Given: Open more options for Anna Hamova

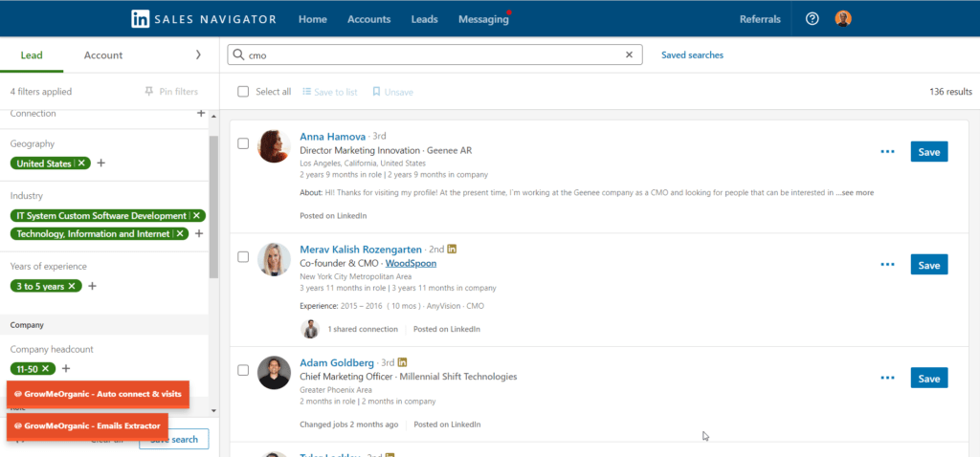Looking at the screenshot, I should [x=887, y=152].
